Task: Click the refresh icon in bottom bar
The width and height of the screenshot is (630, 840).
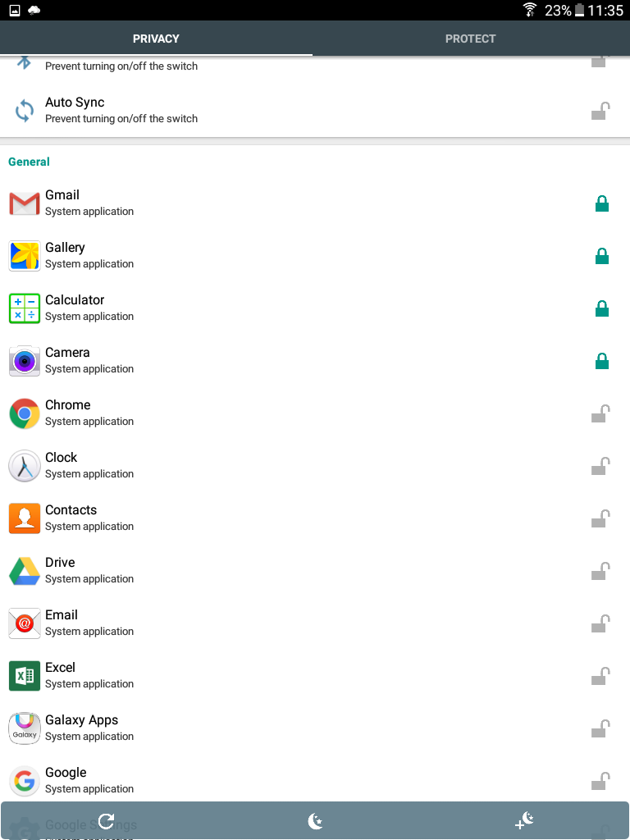Action: click(x=106, y=820)
